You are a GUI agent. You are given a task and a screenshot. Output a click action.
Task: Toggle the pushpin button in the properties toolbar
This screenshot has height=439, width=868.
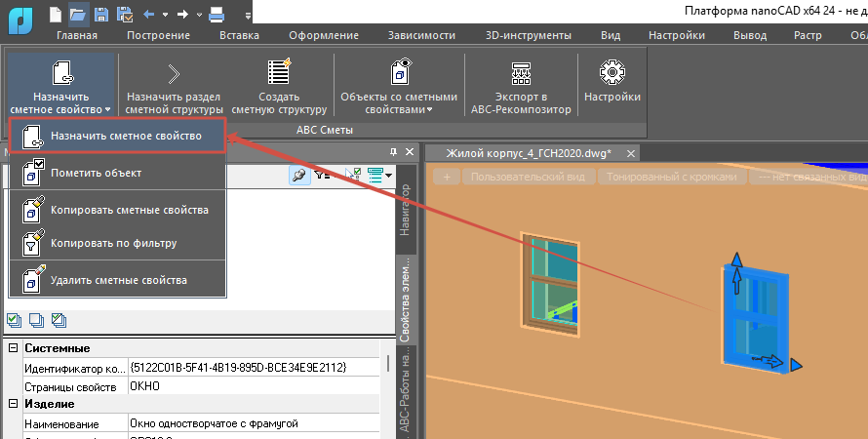tap(299, 176)
